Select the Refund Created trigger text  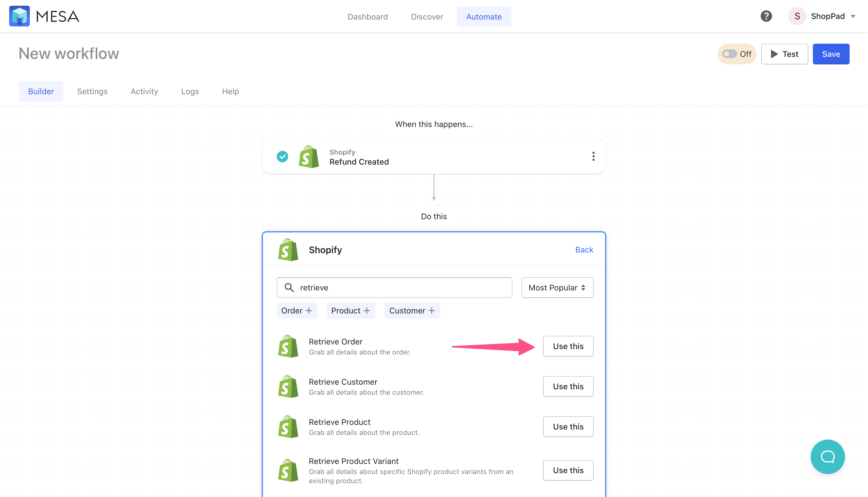(359, 162)
